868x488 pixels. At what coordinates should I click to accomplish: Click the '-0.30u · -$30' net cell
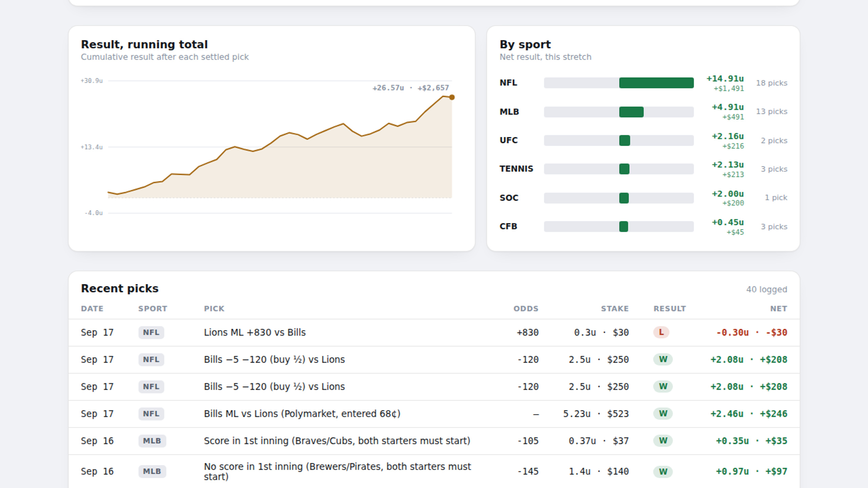tap(752, 332)
